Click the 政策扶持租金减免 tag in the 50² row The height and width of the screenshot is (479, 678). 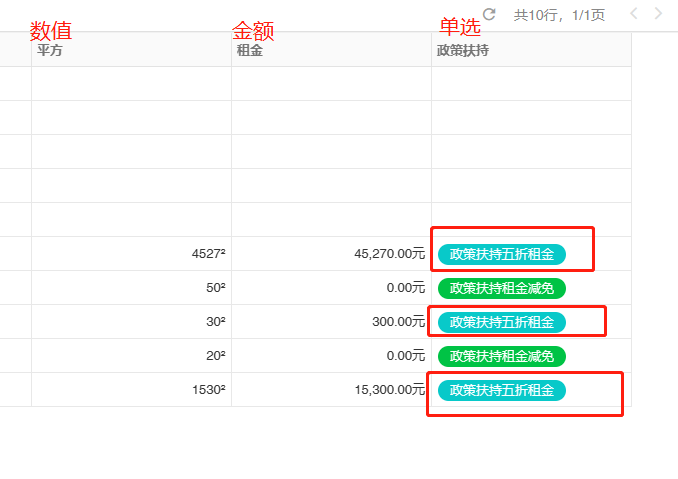pos(501,288)
